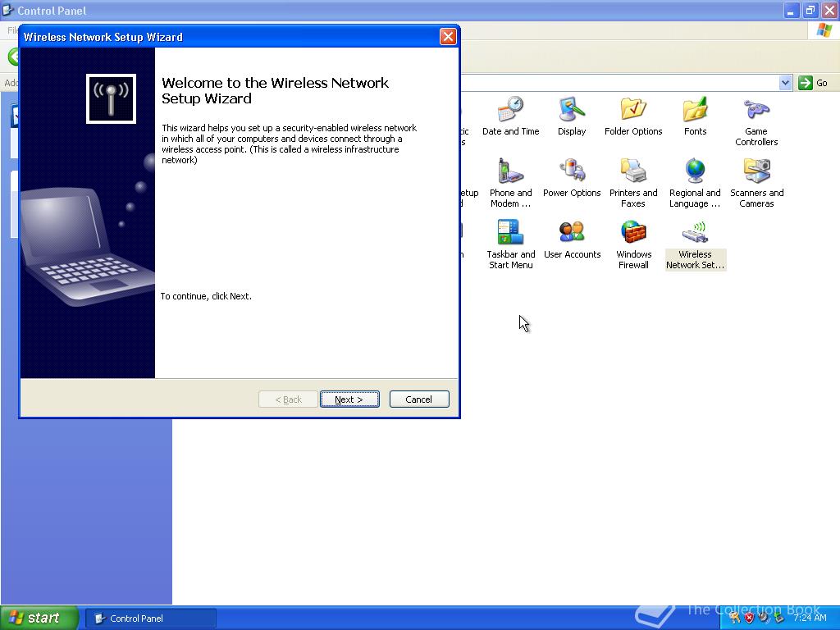The height and width of the screenshot is (630, 840).
Task: Close the Wireless Network Setup Wizard window
Action: pyautogui.click(x=448, y=36)
